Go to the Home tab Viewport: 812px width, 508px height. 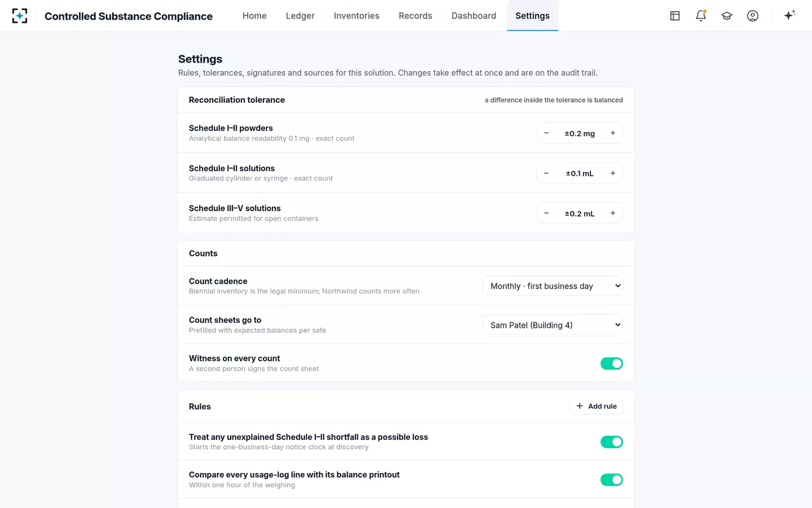[254, 16]
